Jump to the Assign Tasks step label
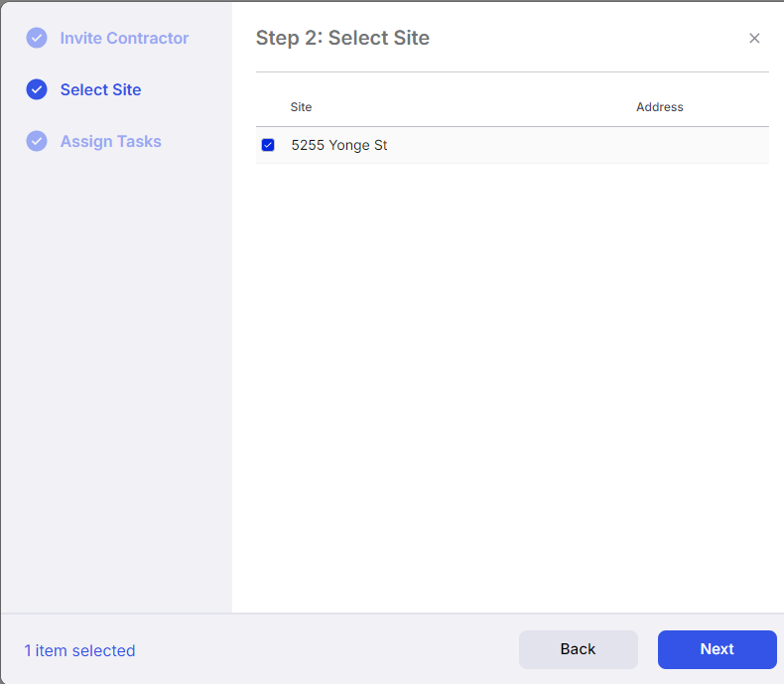784x684 pixels. (x=110, y=142)
